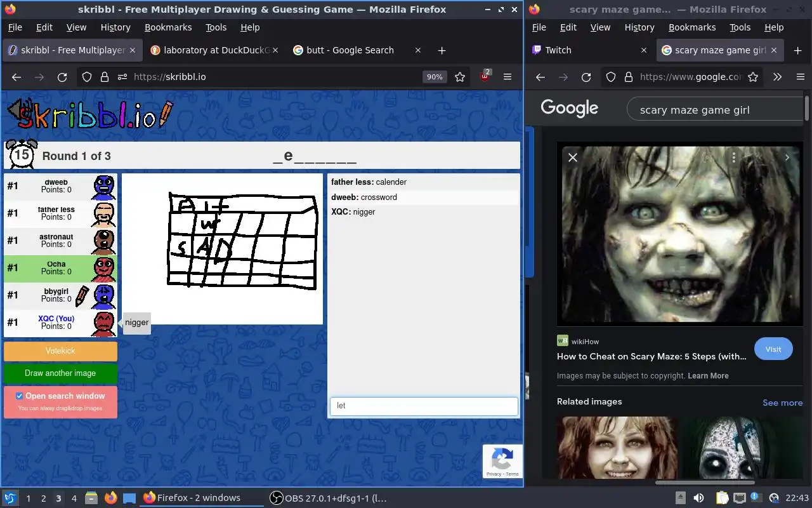Click the 'scary maze game girl' search box
Image resolution: width=812 pixels, height=508 pixels.
[716, 110]
